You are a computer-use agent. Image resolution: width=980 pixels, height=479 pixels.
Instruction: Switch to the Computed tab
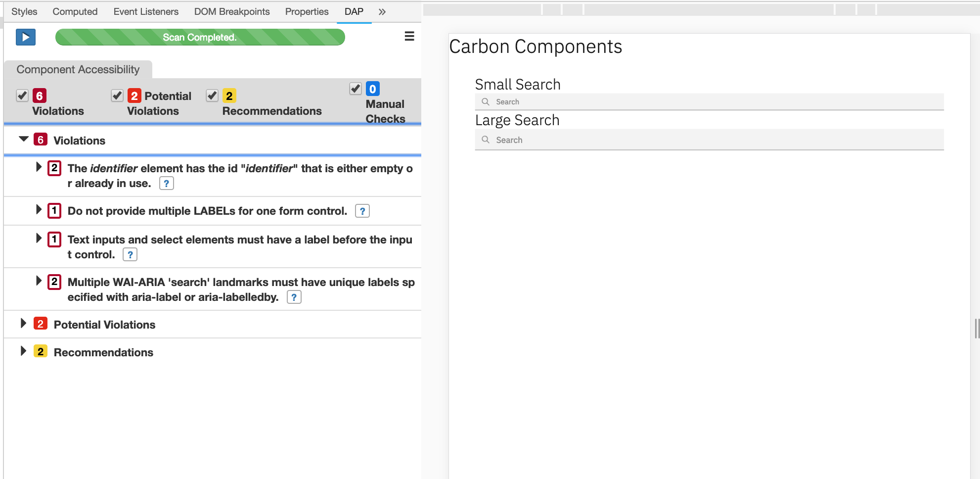point(75,11)
